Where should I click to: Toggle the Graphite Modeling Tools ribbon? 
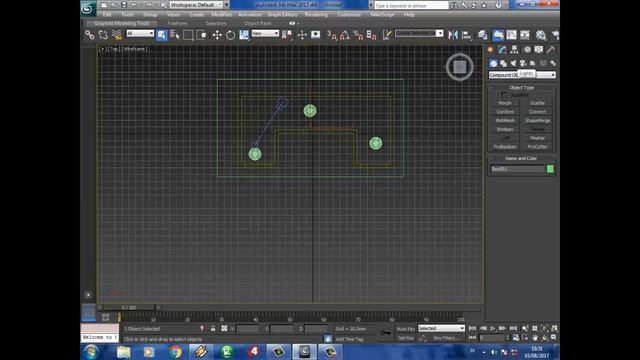pos(498,35)
